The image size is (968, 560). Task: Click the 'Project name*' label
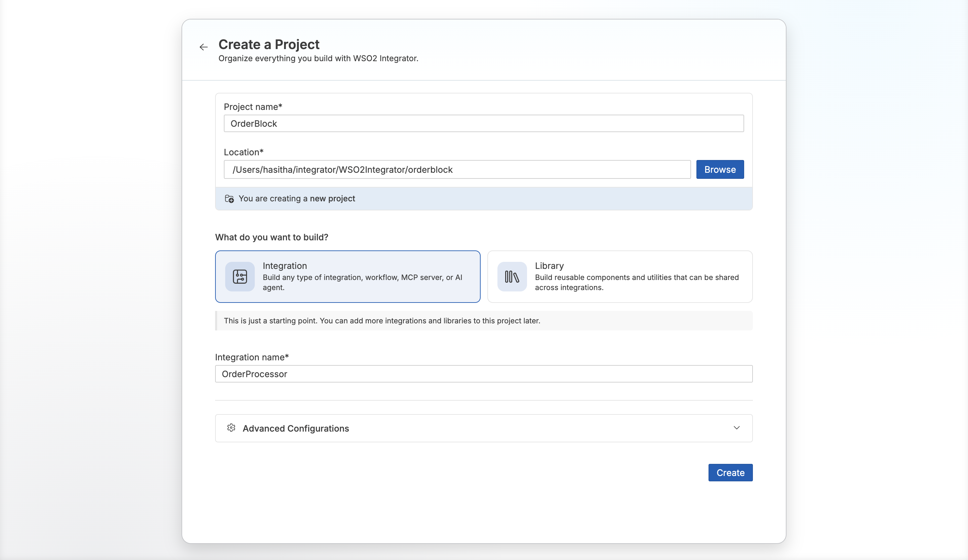pyautogui.click(x=253, y=107)
